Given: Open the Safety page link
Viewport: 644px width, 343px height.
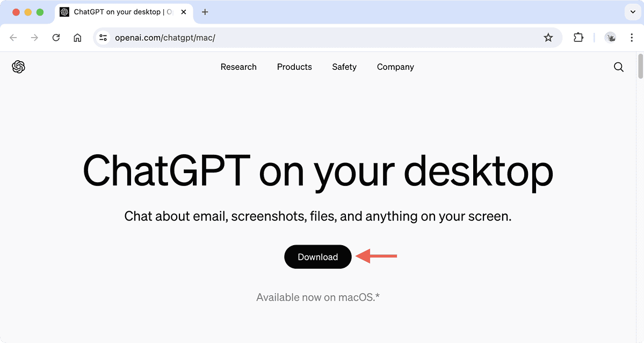Looking at the screenshot, I should tap(344, 67).
